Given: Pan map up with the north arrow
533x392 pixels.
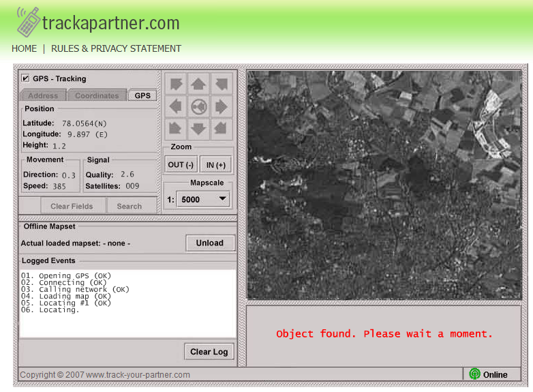Looking at the screenshot, I should [198, 84].
